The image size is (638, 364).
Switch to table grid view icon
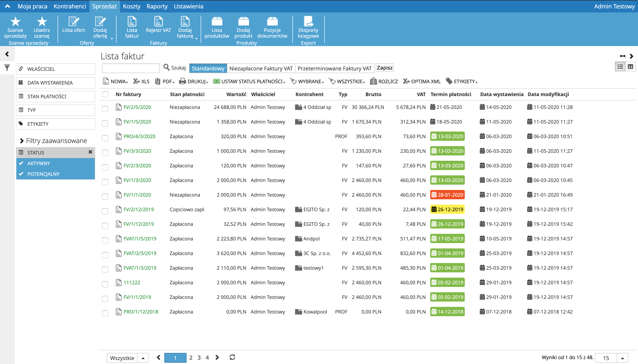(x=630, y=67)
